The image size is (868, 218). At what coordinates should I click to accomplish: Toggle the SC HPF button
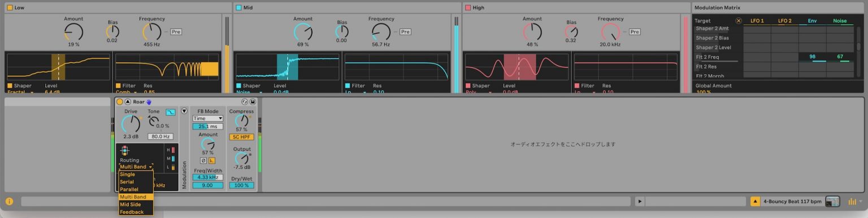(241, 137)
